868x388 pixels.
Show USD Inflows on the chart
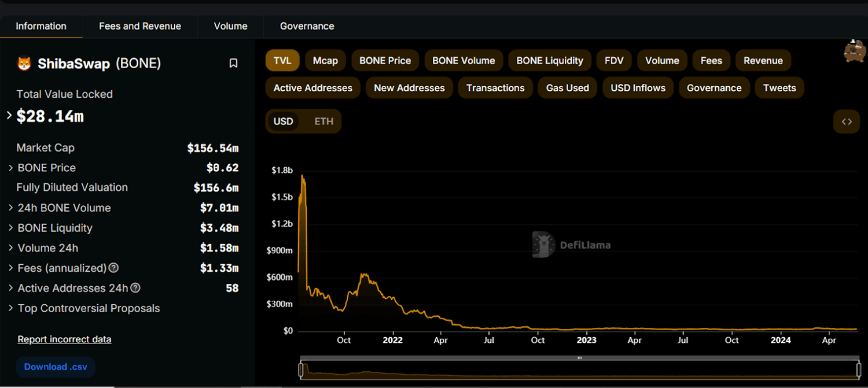(x=638, y=88)
